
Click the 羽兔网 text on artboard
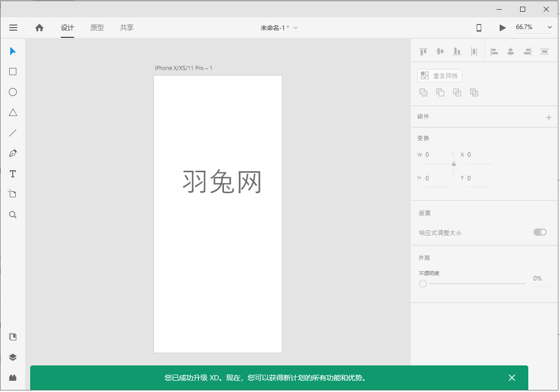222,181
